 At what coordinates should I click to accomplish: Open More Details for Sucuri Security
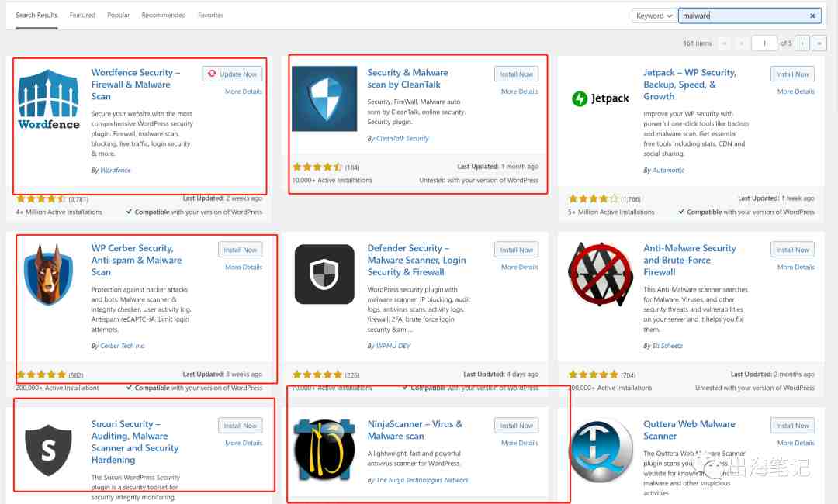click(x=244, y=443)
